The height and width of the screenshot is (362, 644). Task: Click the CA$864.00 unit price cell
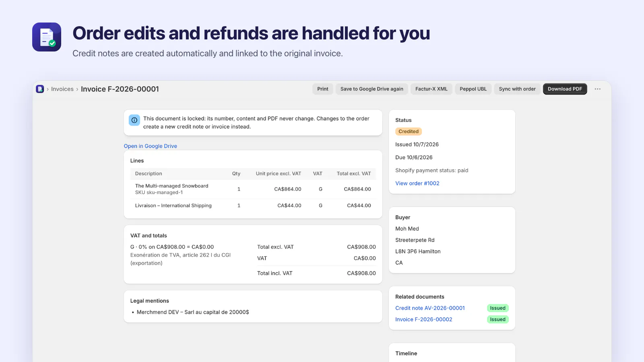tap(288, 189)
